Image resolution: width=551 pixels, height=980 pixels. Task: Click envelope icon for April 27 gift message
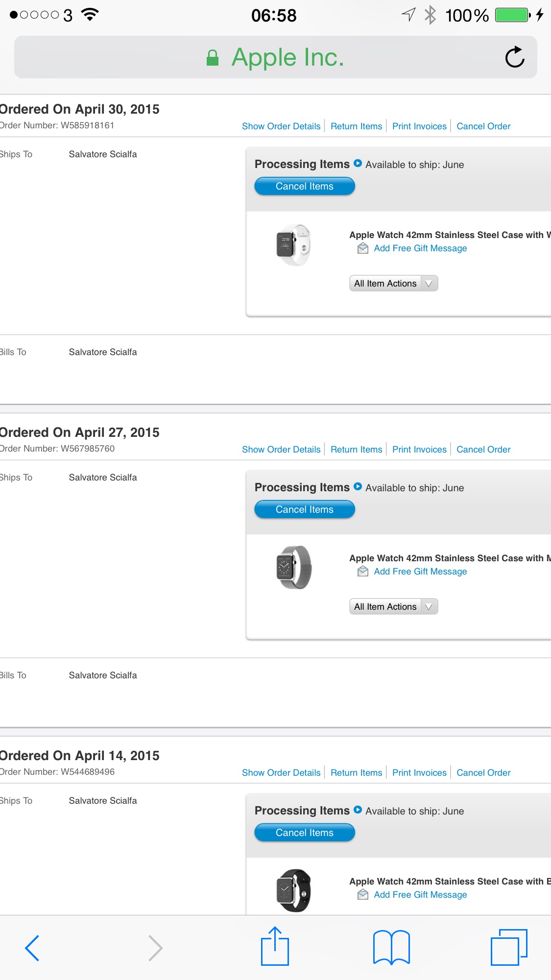pos(363,571)
